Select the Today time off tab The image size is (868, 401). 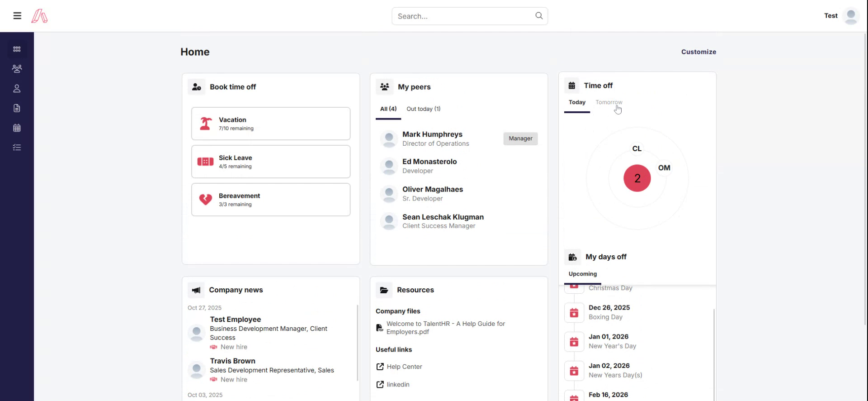click(577, 103)
